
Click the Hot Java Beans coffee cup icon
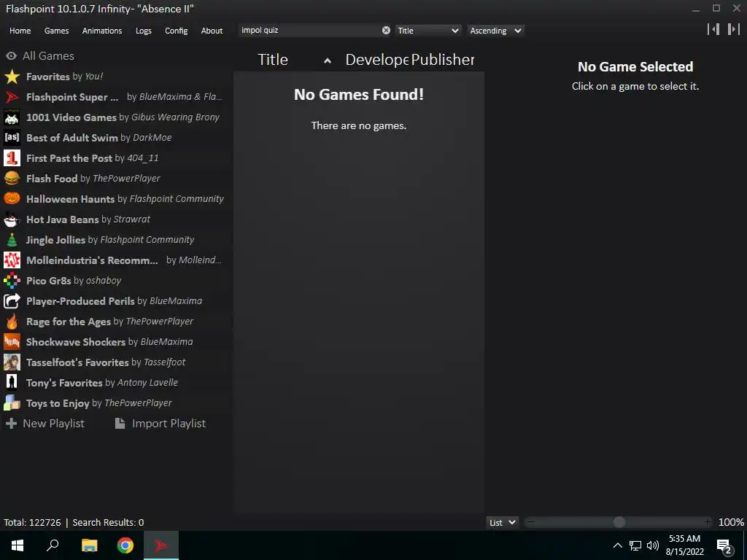tap(12, 219)
